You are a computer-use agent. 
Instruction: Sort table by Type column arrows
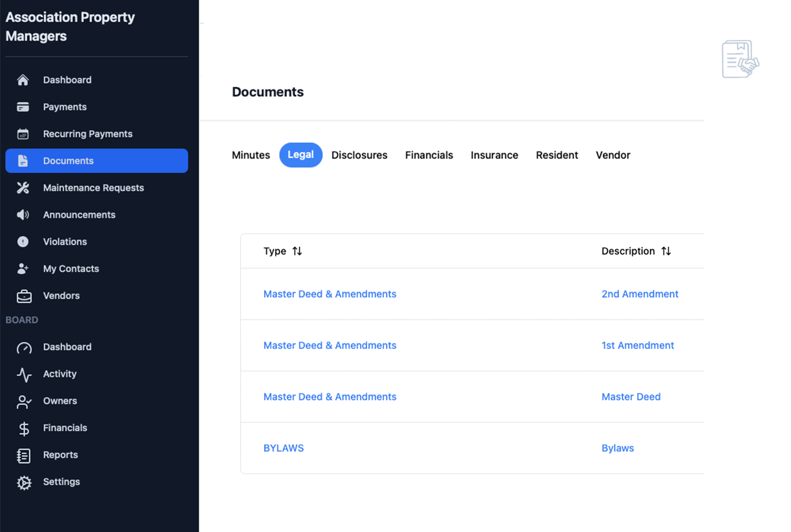coord(297,251)
